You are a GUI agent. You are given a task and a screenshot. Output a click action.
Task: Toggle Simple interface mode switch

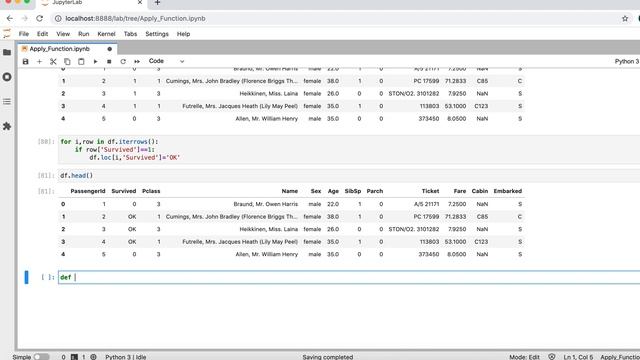(x=41, y=357)
